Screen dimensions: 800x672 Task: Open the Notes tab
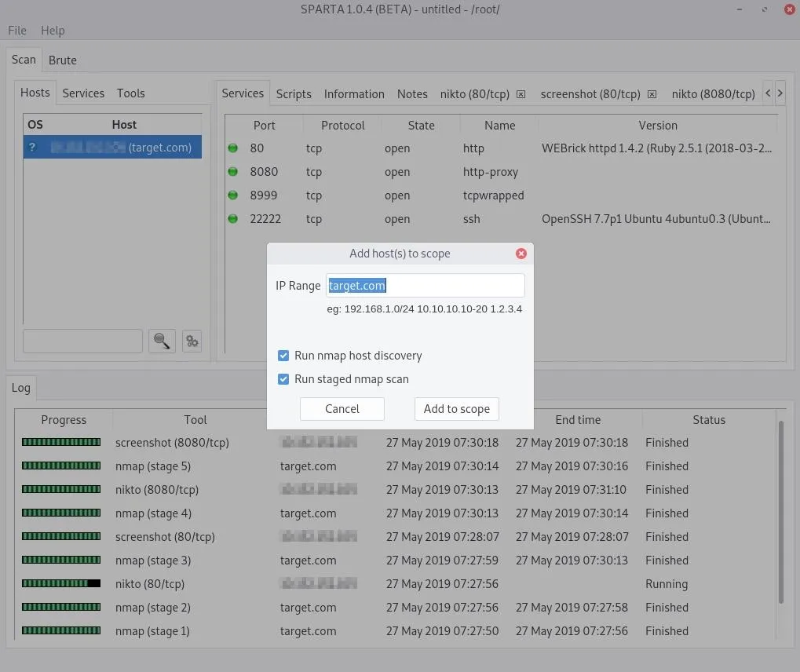[412, 94]
